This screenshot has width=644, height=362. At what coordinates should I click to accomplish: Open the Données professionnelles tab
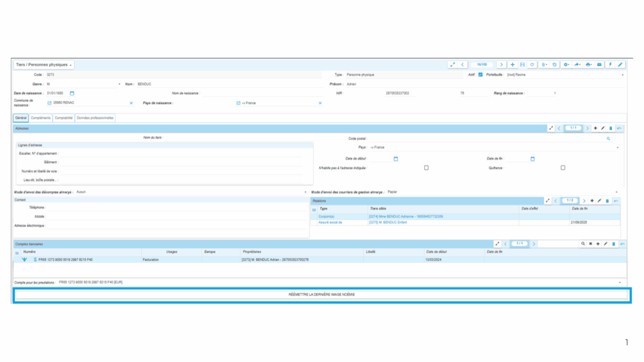pos(95,118)
